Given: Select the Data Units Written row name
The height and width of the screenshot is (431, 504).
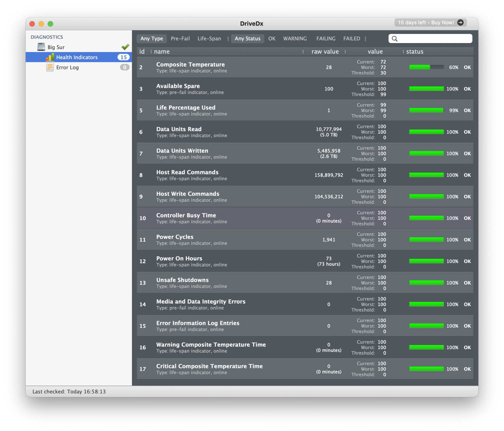Looking at the screenshot, I should (x=182, y=150).
